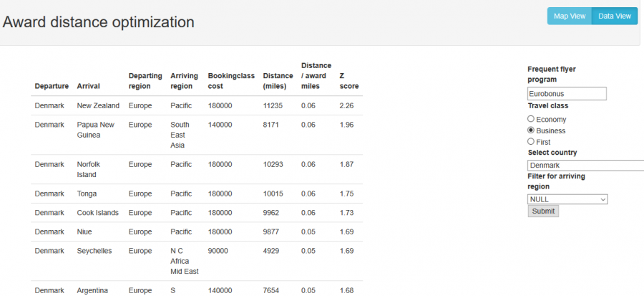This screenshot has height=296, width=644.
Task: Click the Award distance optimization heading
Action: tap(99, 22)
